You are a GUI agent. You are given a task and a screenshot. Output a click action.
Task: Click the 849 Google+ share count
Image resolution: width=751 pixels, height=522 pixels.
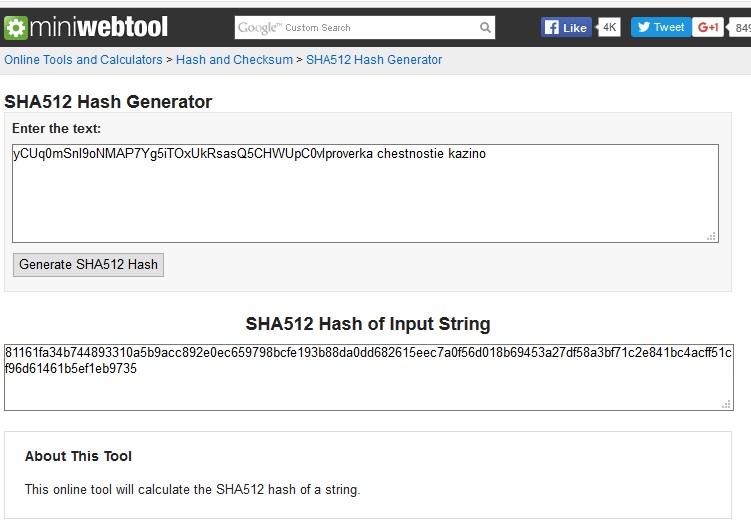tap(742, 28)
